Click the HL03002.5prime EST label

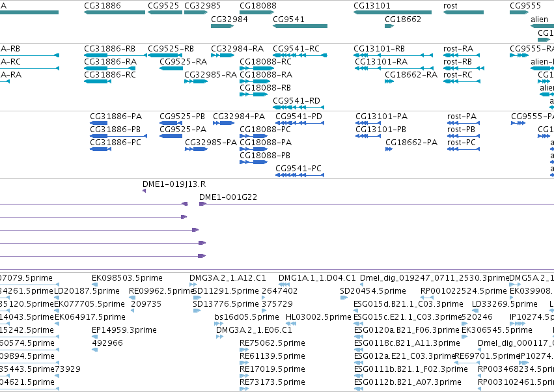tap(318, 317)
